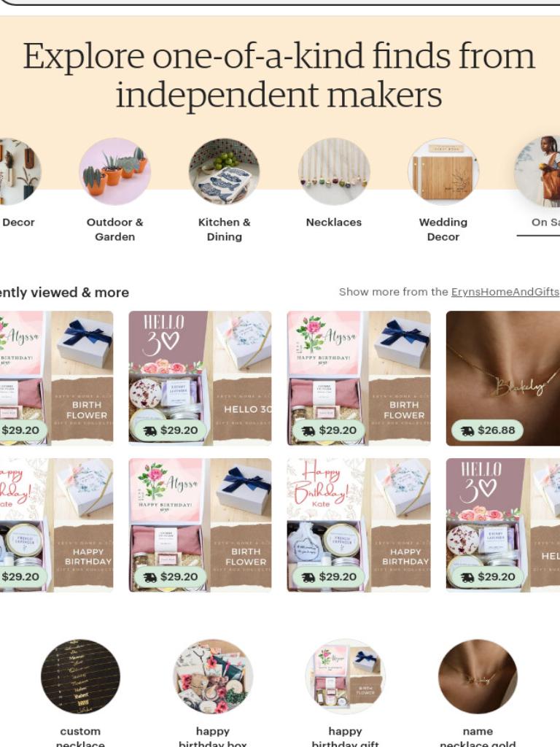Click the Wedding Decor text label

[443, 229]
